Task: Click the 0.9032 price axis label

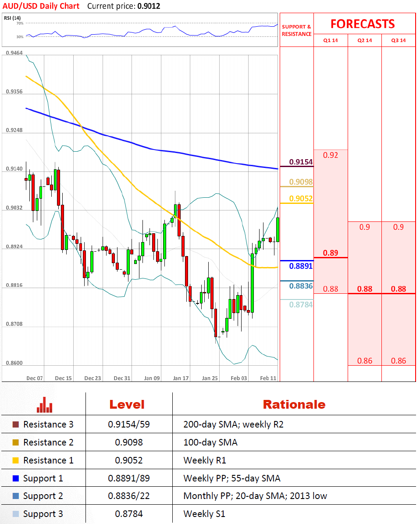Action: click(x=14, y=208)
